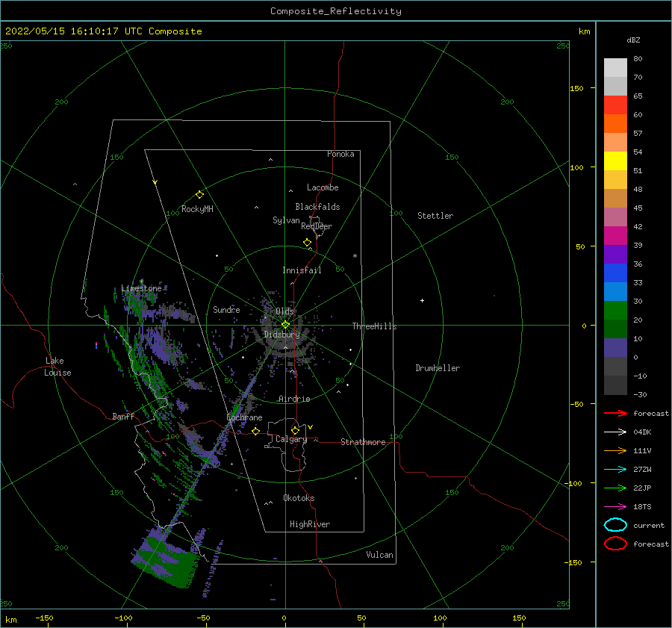The width and height of the screenshot is (672, 628).
Task: Click the dBZ legend heading
Action: coord(633,40)
